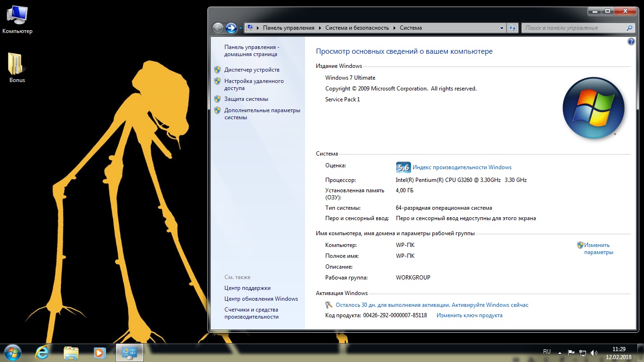Click Индекс производительности Windows link
This screenshot has width=644, height=362.
click(x=462, y=167)
